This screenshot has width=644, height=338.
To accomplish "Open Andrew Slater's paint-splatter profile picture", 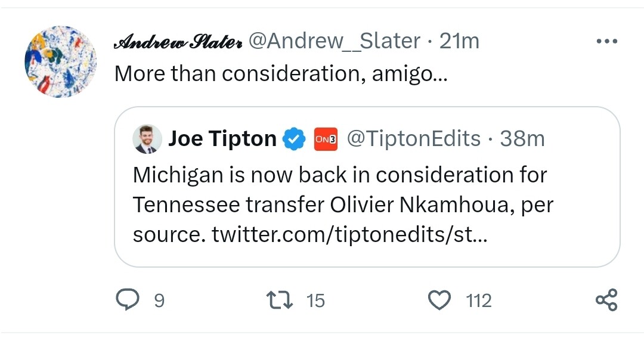I will coord(60,62).
